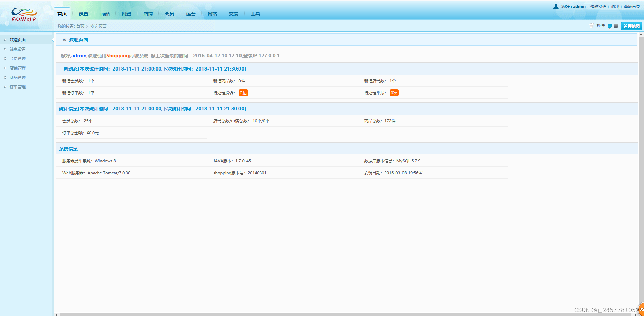The image size is (644, 316).
Task: Click 首页 in the breadcrumb trail
Action: click(80, 26)
